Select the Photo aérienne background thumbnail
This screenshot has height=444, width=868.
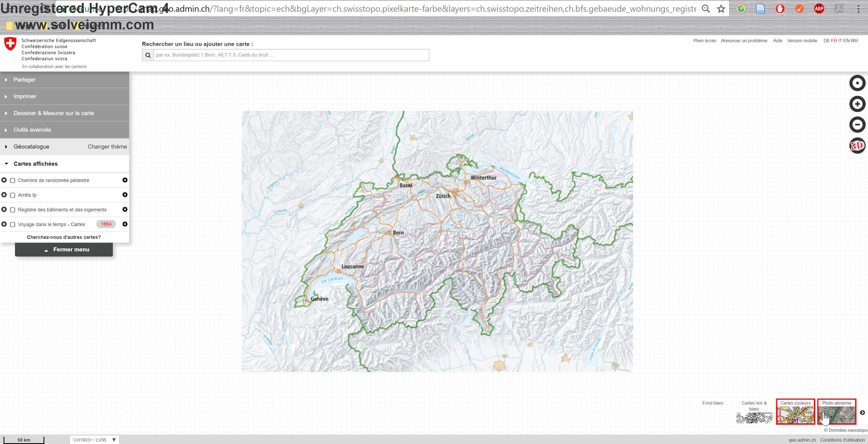[x=836, y=412]
